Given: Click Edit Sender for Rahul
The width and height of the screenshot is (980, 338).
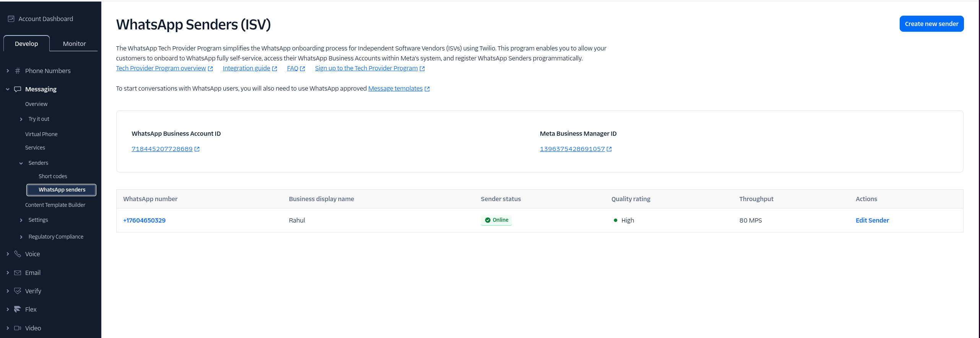Looking at the screenshot, I should click(872, 220).
